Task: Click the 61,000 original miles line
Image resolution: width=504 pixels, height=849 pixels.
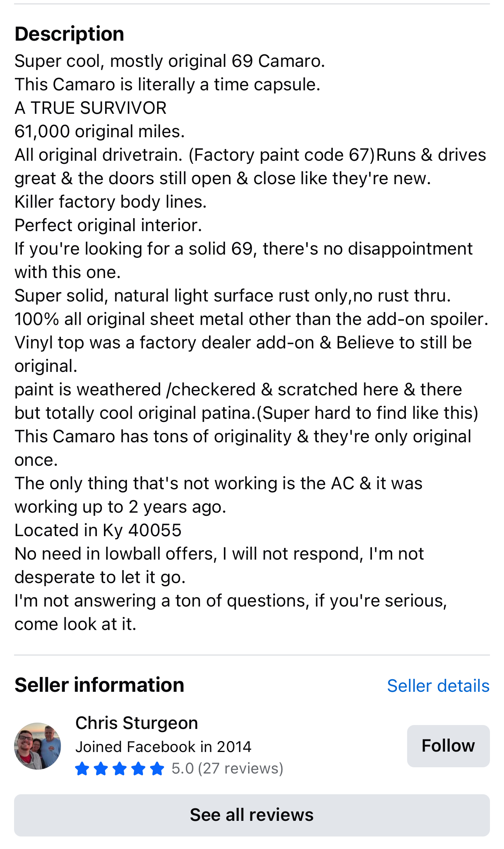Action: pyautogui.click(x=100, y=131)
